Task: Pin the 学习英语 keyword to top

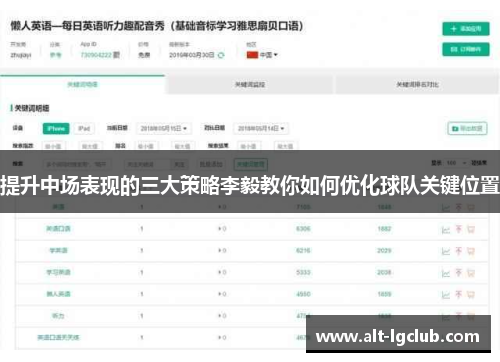Action: pyautogui.click(x=459, y=272)
